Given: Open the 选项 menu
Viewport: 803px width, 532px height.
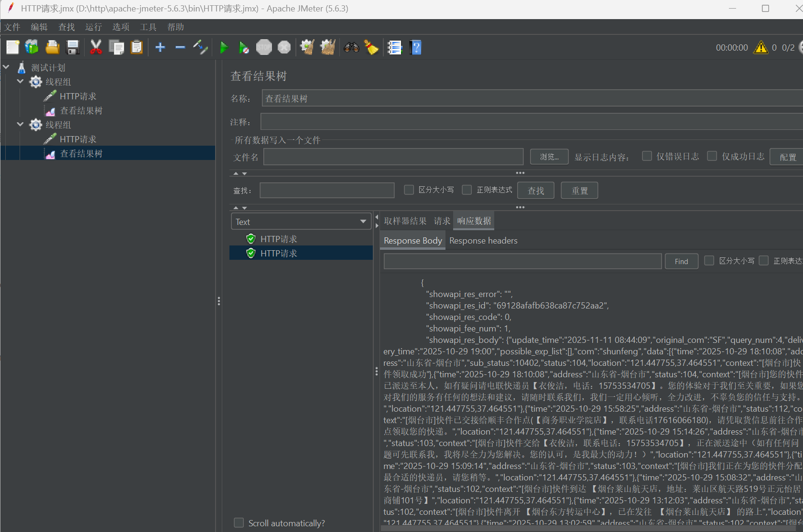Looking at the screenshot, I should (121, 27).
